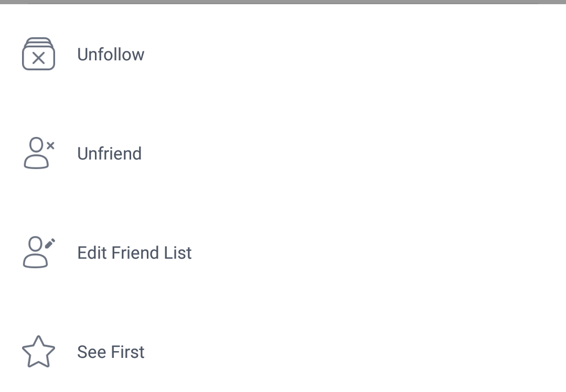Screen dimensions: 566x392
Task: Choose the hollow star outline icon
Action: [x=38, y=352]
